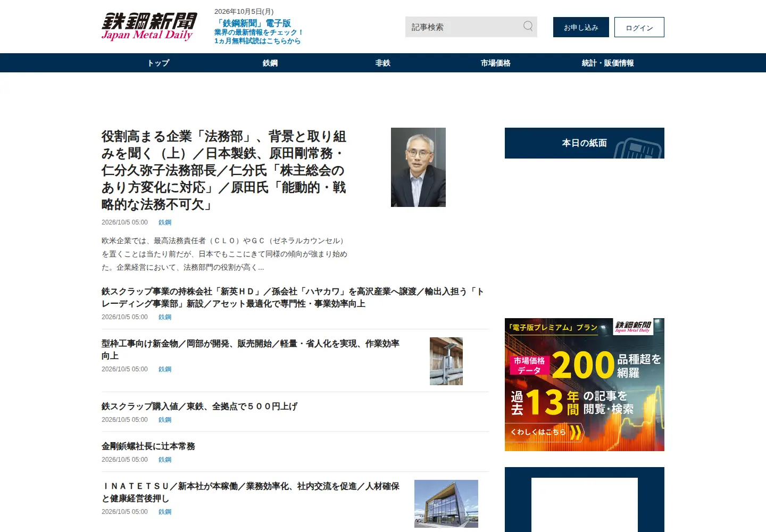Select the 鉄鋼 navigation item
This screenshot has height=532, width=766.
[x=270, y=63]
